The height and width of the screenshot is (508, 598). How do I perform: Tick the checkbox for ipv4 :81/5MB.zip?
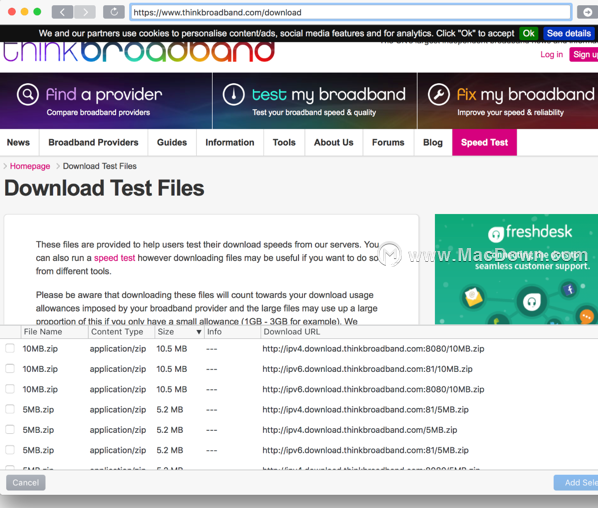[x=10, y=409]
